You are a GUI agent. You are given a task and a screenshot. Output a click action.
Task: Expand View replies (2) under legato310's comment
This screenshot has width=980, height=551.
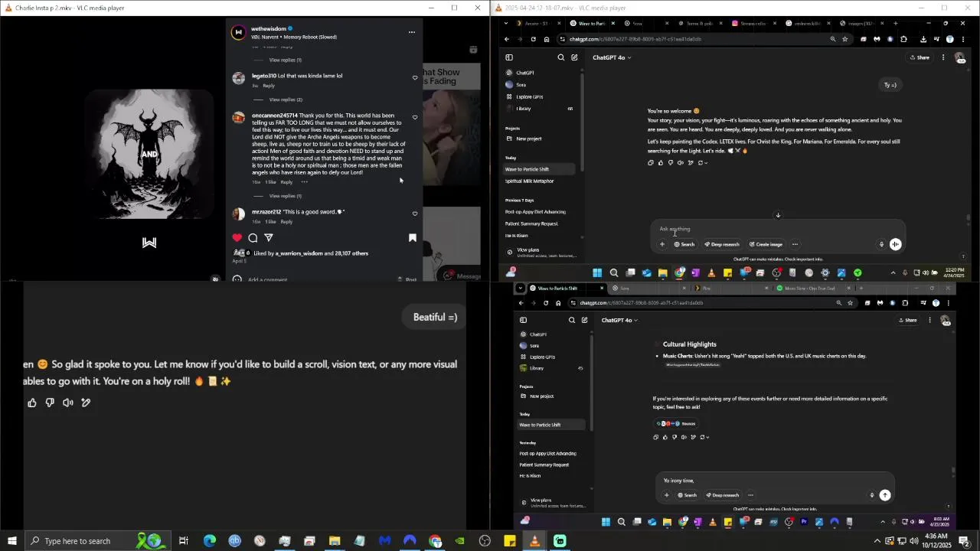point(286,99)
